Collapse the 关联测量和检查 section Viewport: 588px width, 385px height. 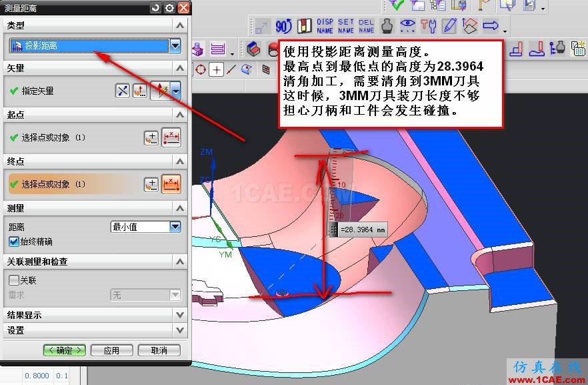click(180, 261)
